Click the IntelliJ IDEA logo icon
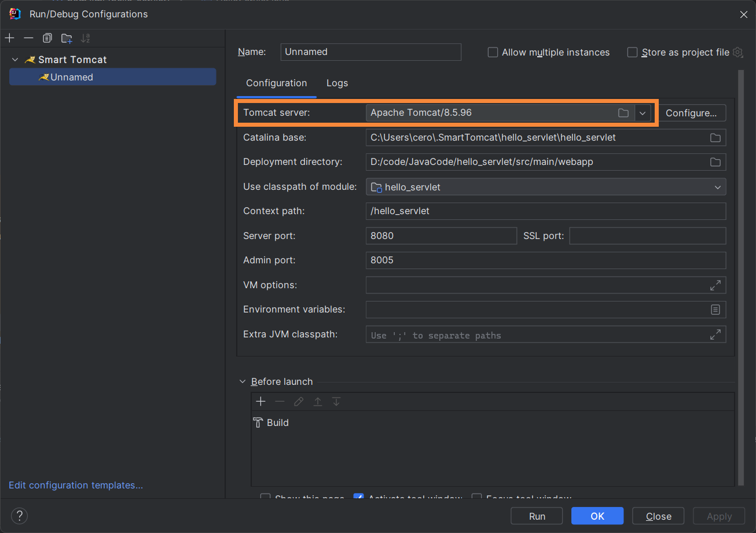756x533 pixels. click(15, 14)
